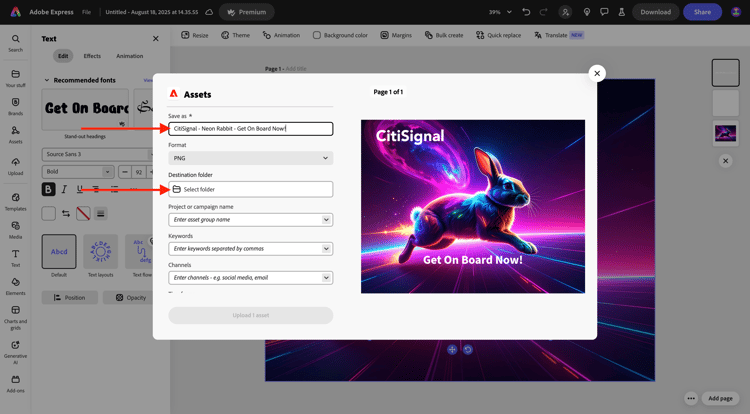The width and height of the screenshot is (750, 414).
Task: Click the Resize tool
Action: click(x=195, y=35)
